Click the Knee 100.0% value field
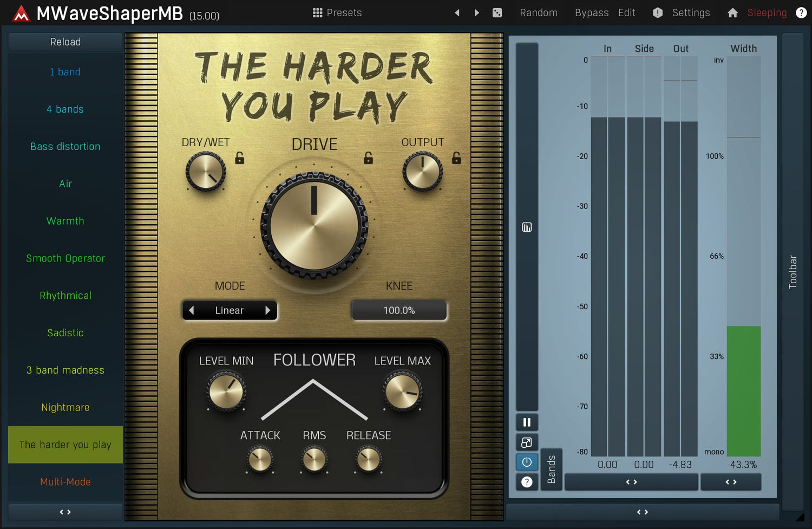 (x=399, y=310)
